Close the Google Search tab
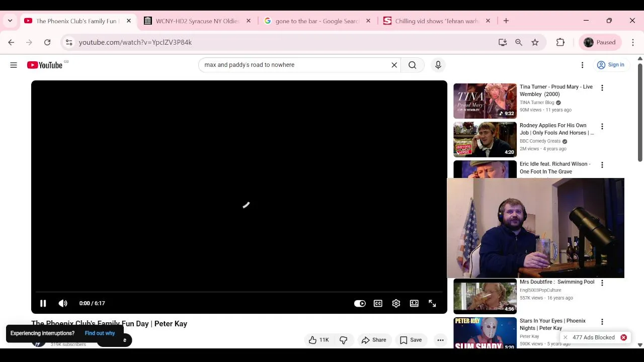644x362 pixels. 368,21
